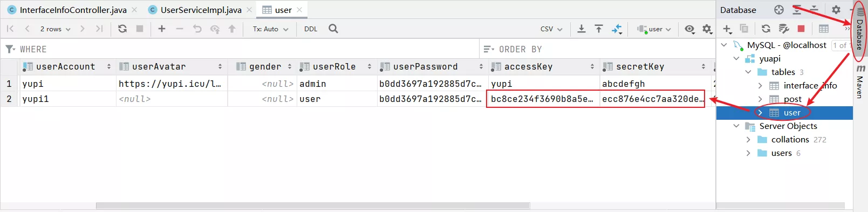Image resolution: width=868 pixels, height=212 pixels.
Task: Open the CSV export format dropdown
Action: pos(551,29)
